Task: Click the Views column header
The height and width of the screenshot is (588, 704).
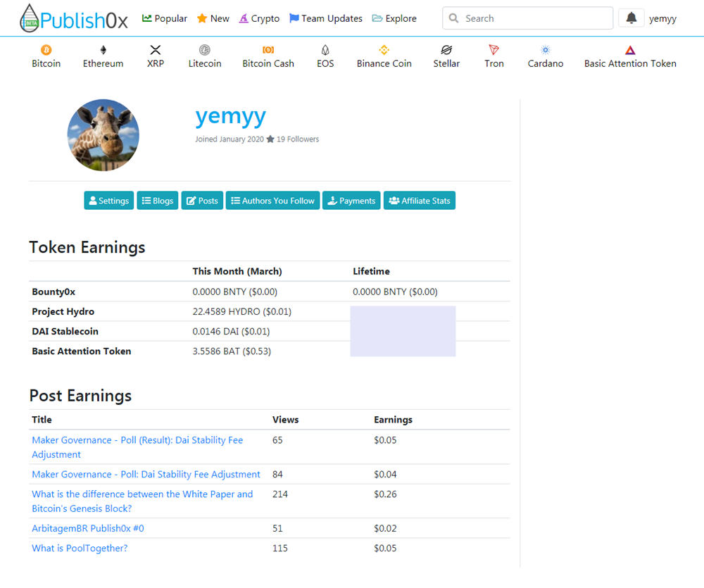Action: coord(286,420)
